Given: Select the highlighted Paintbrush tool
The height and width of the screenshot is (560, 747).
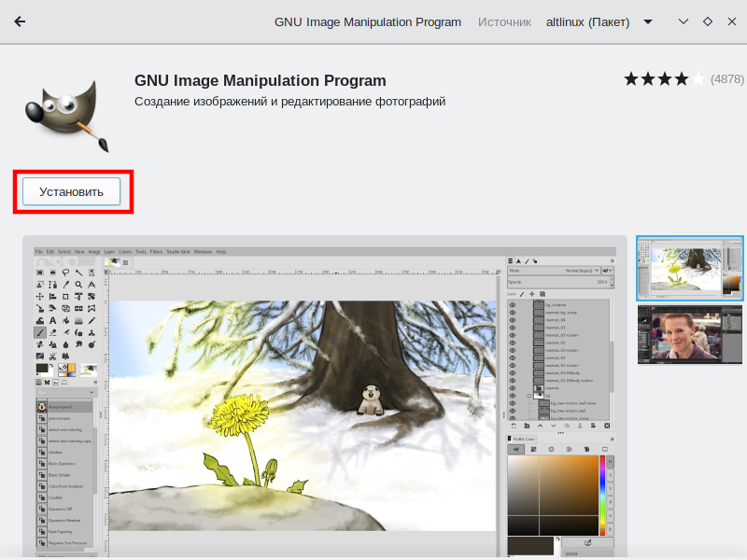Looking at the screenshot, I should pyautogui.click(x=40, y=332).
